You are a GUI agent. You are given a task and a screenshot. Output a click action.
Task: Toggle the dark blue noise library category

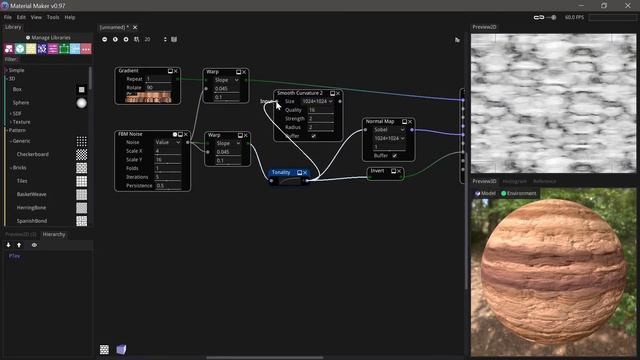click(x=42, y=49)
